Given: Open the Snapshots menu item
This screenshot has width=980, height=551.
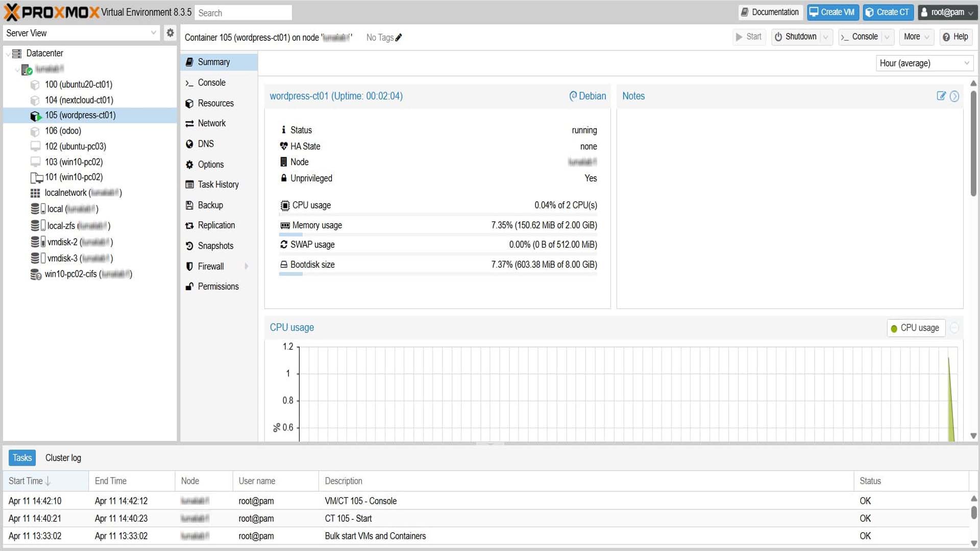Looking at the screenshot, I should click(219, 245).
